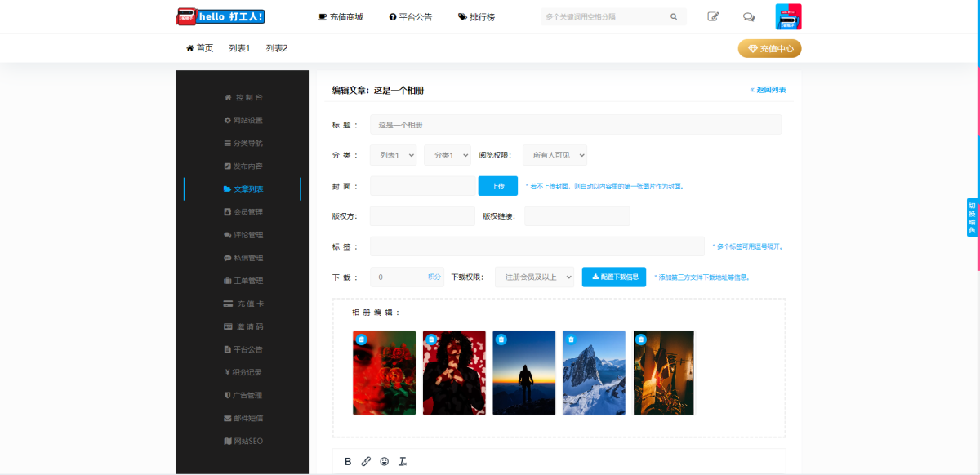Open 网站设置 in the sidebar

click(x=243, y=121)
